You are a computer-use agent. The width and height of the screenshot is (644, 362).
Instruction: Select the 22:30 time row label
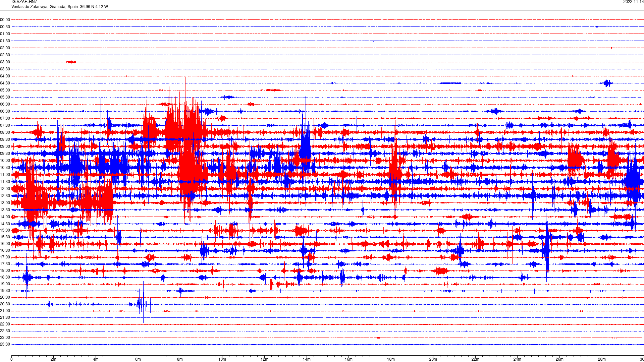tap(5, 331)
